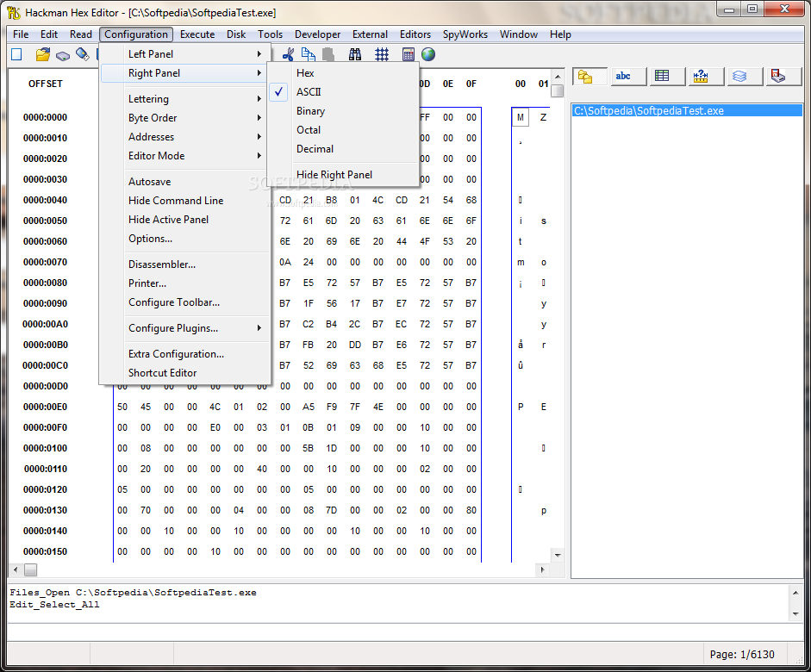Open the Window menu
Screen dimensions: 811x672
(x=518, y=34)
